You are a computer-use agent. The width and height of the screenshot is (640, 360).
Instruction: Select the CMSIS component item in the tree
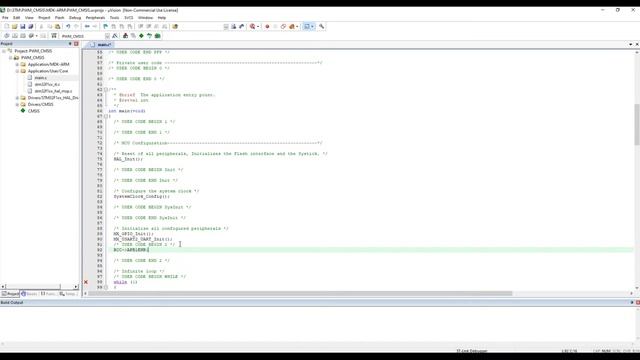(33, 111)
